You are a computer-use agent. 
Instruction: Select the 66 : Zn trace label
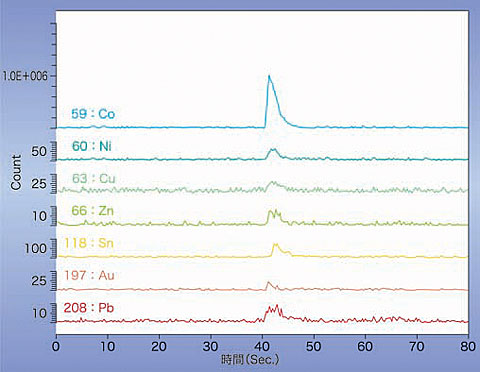tap(93, 211)
